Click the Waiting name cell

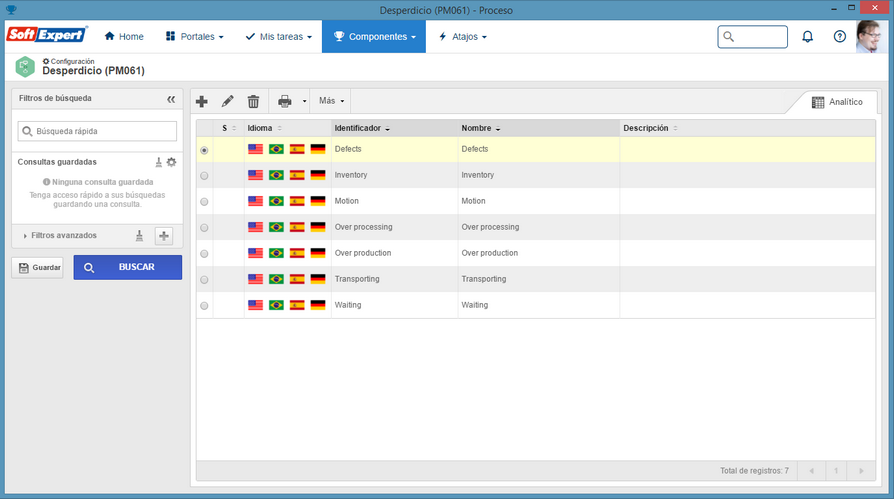[539, 305]
